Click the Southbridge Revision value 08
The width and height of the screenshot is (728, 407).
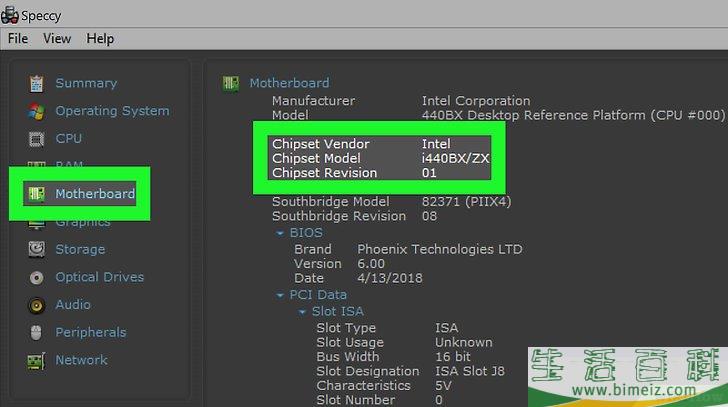429,216
